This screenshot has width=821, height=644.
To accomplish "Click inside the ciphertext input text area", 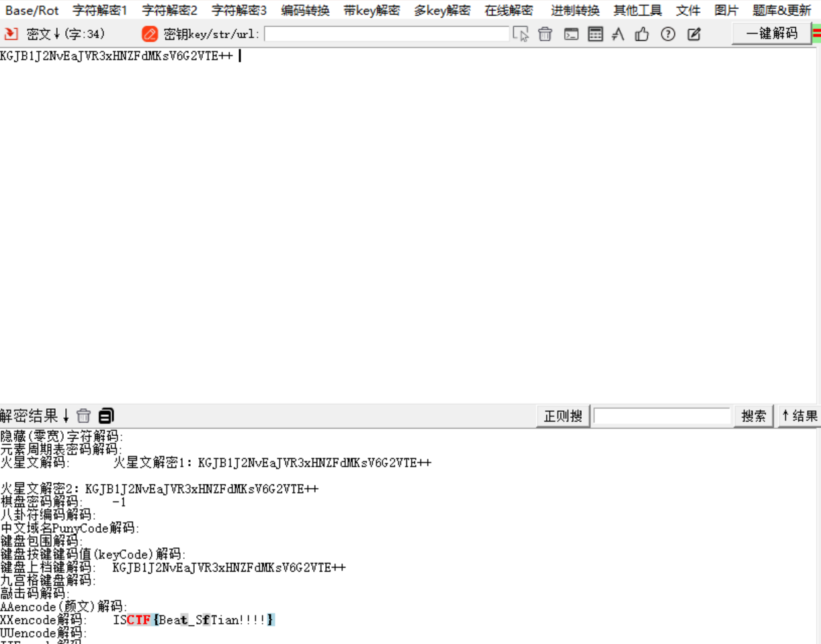I will [410, 225].
